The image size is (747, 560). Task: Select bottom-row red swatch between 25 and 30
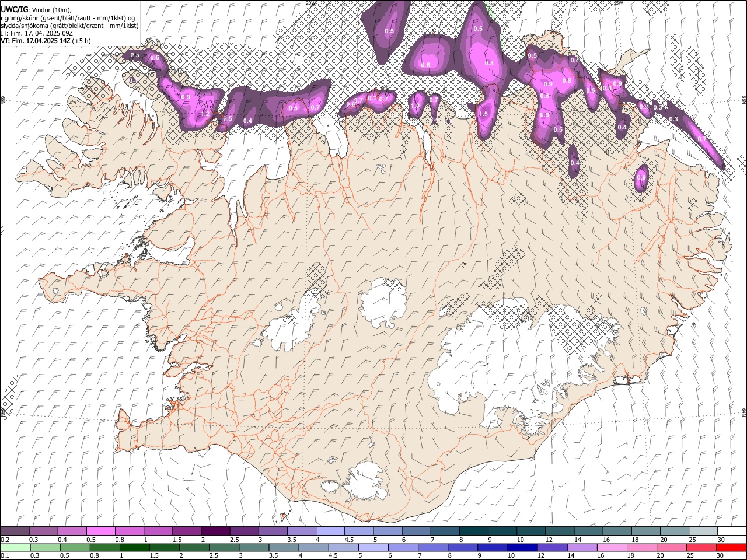701,547
